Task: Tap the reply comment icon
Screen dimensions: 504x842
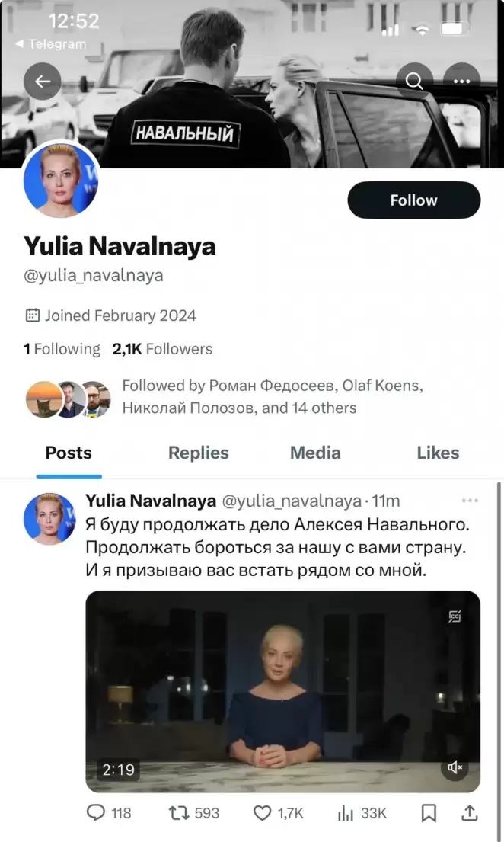Action: (96, 813)
